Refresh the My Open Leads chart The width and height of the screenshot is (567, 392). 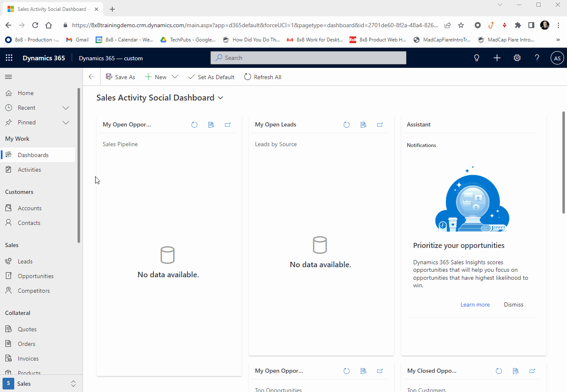pyautogui.click(x=347, y=125)
